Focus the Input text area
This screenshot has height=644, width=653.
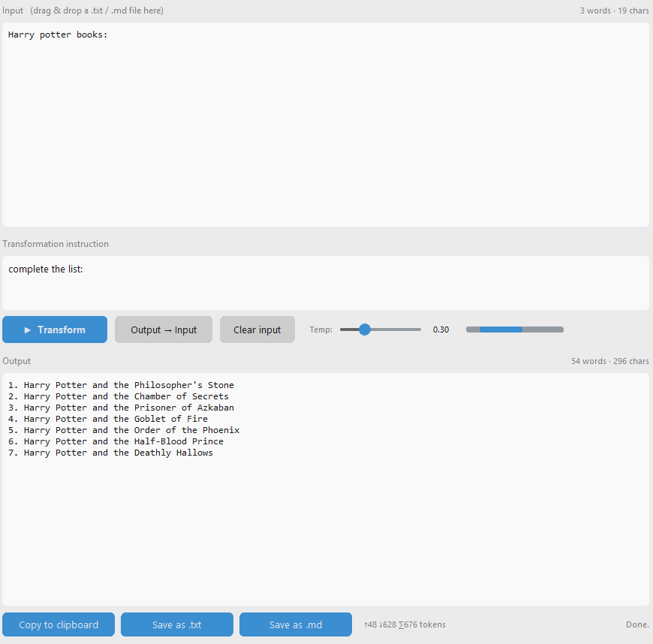(x=326, y=125)
